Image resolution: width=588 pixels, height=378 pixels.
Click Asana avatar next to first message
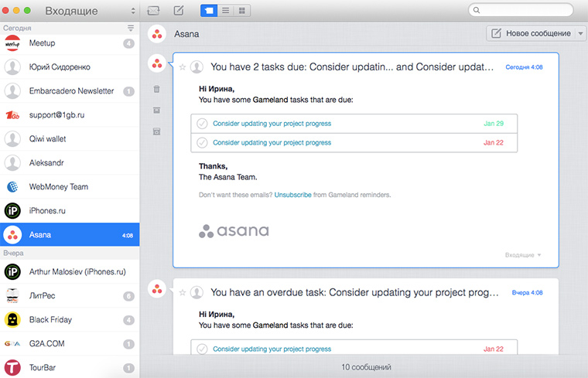[x=157, y=63]
